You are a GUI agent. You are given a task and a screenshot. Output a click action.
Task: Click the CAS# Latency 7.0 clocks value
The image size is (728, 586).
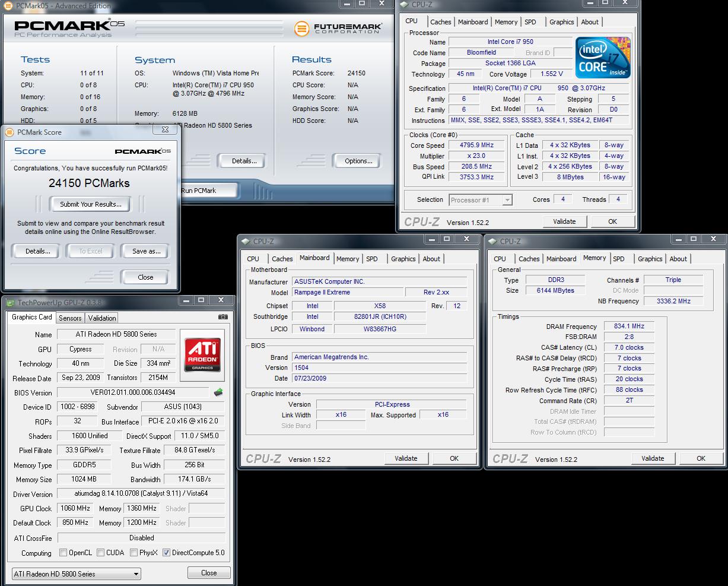click(630, 348)
